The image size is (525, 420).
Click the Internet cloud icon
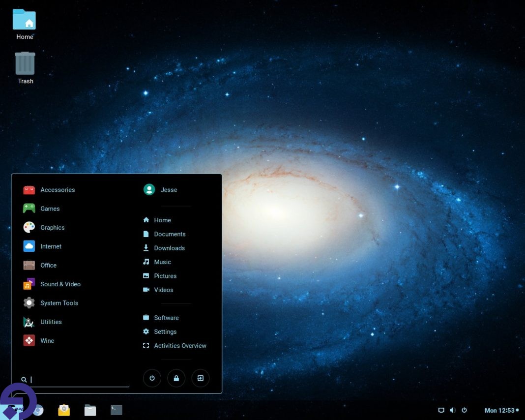(x=29, y=246)
